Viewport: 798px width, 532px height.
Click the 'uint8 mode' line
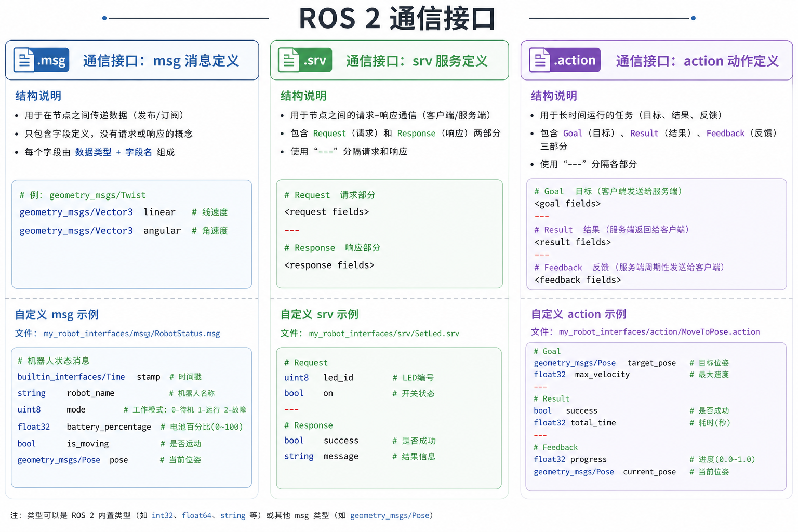[x=132, y=410]
